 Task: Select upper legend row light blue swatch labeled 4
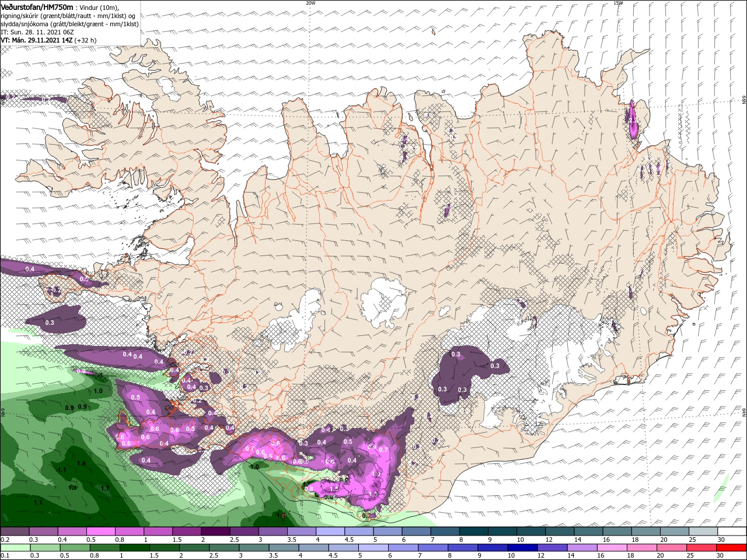(330, 531)
